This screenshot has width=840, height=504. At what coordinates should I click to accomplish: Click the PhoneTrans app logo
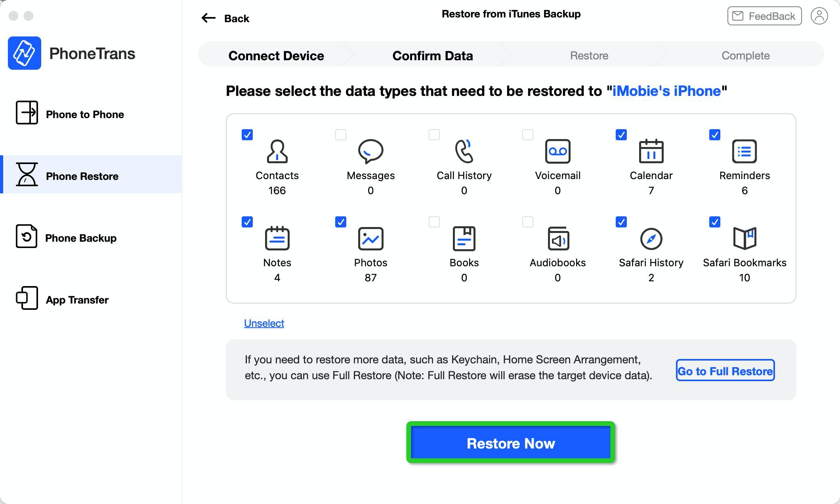click(25, 53)
